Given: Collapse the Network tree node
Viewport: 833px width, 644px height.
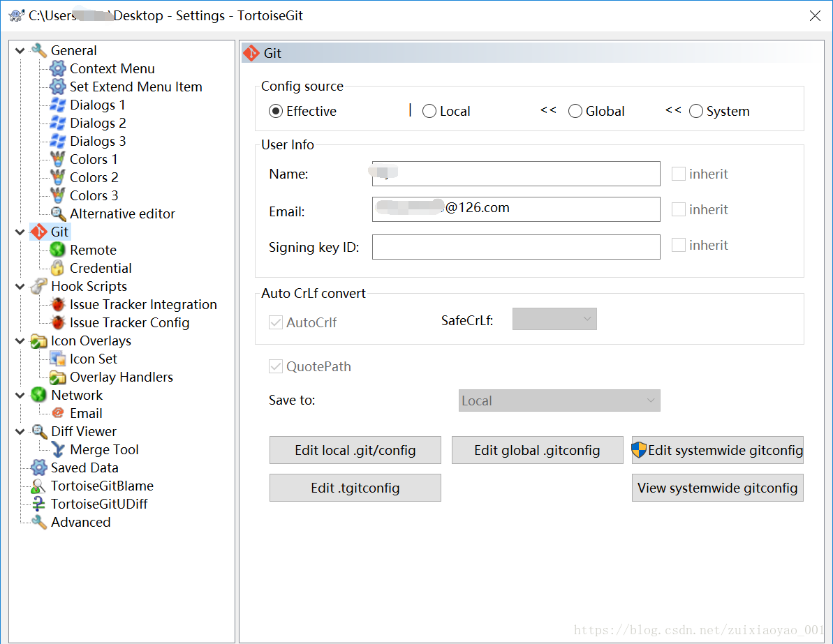Looking at the screenshot, I should coord(20,396).
